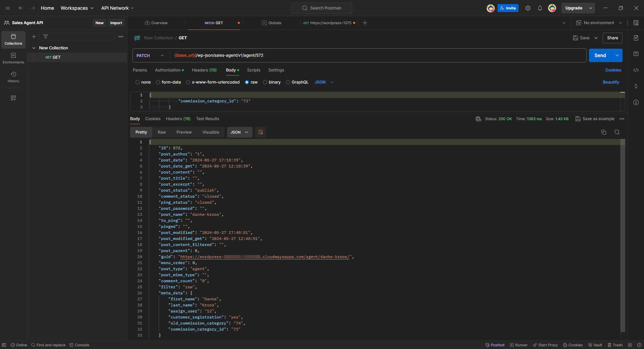Toggle the sidebar from status bar

[4, 345]
